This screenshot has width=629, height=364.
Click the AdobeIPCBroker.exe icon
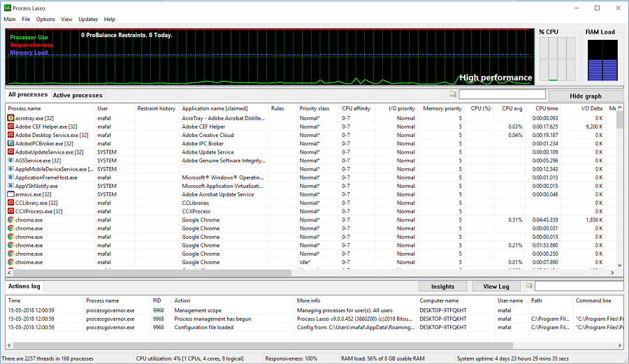(10, 143)
